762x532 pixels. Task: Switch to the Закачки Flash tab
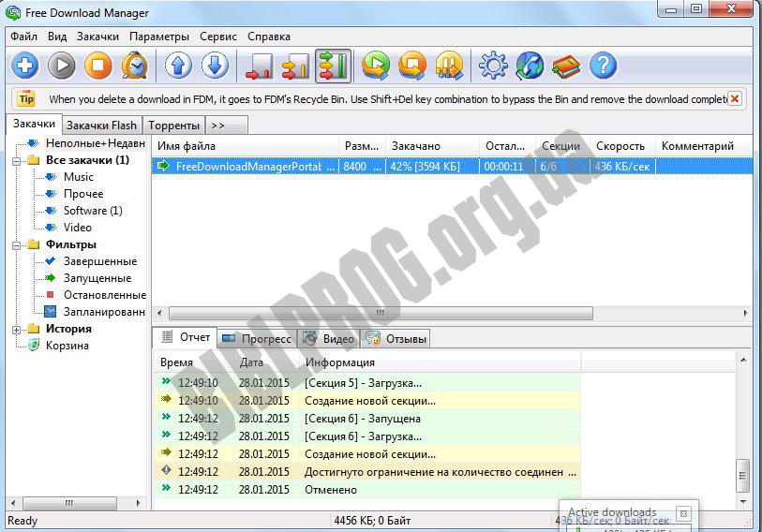point(101,126)
